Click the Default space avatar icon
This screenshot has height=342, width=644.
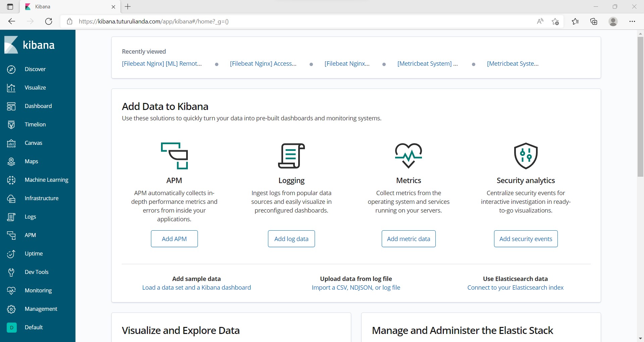(11, 328)
